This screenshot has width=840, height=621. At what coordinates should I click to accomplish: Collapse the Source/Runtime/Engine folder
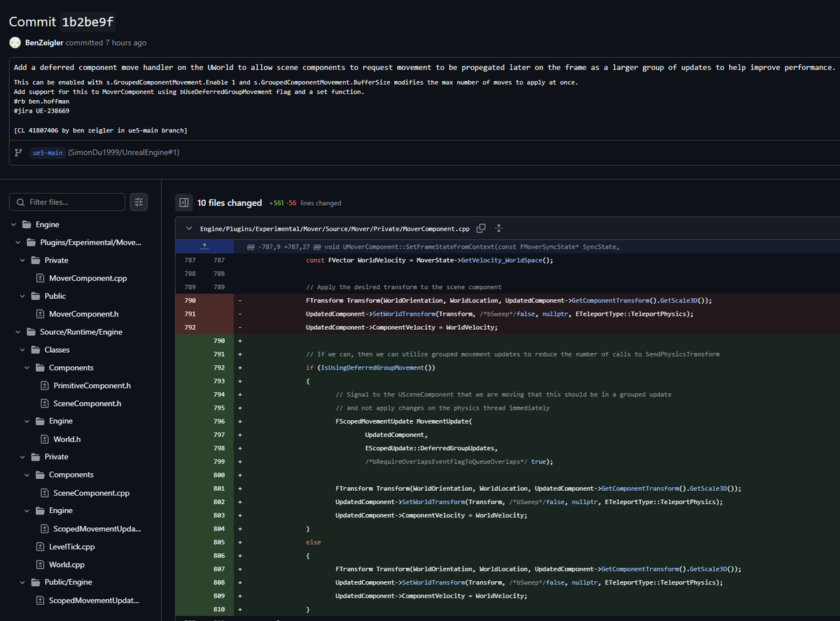coord(18,332)
